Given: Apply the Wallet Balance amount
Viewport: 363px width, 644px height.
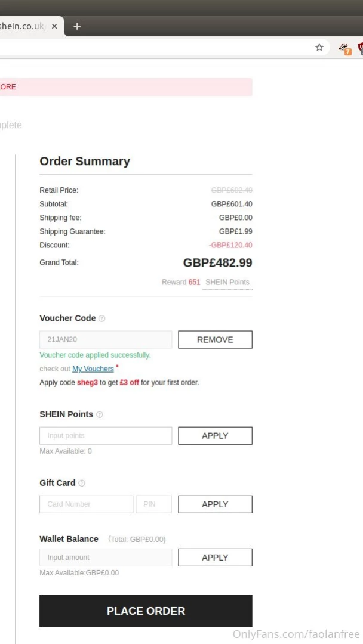Looking at the screenshot, I should 215,558.
